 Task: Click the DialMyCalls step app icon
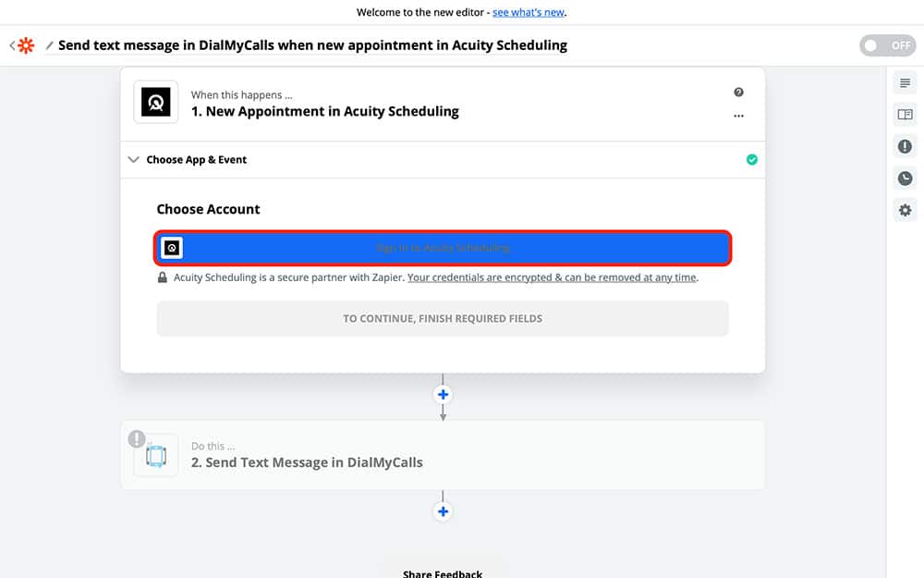tap(155, 456)
